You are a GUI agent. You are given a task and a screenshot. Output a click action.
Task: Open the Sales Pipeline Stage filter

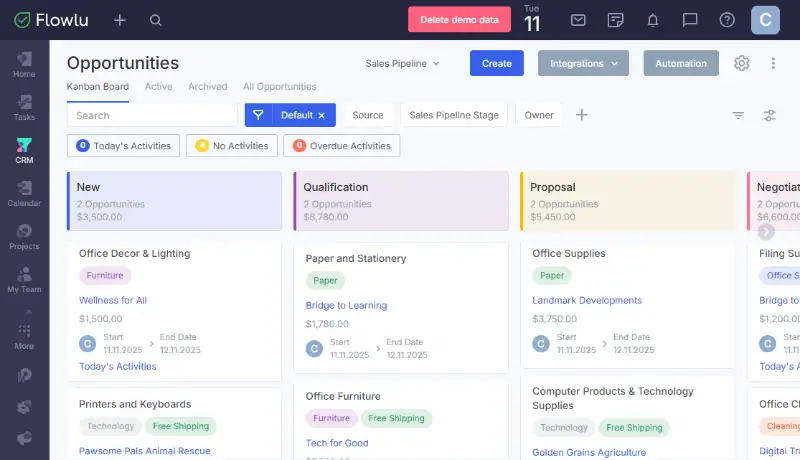[454, 115]
